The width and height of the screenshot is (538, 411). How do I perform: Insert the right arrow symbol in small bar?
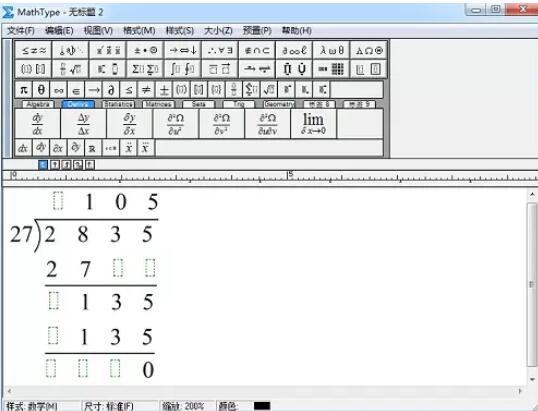click(x=94, y=90)
